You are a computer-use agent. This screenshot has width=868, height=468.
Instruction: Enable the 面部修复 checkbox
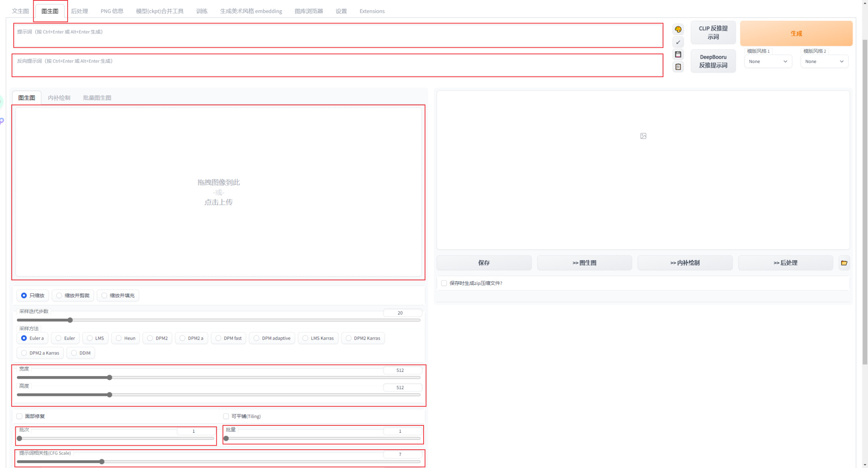20,416
